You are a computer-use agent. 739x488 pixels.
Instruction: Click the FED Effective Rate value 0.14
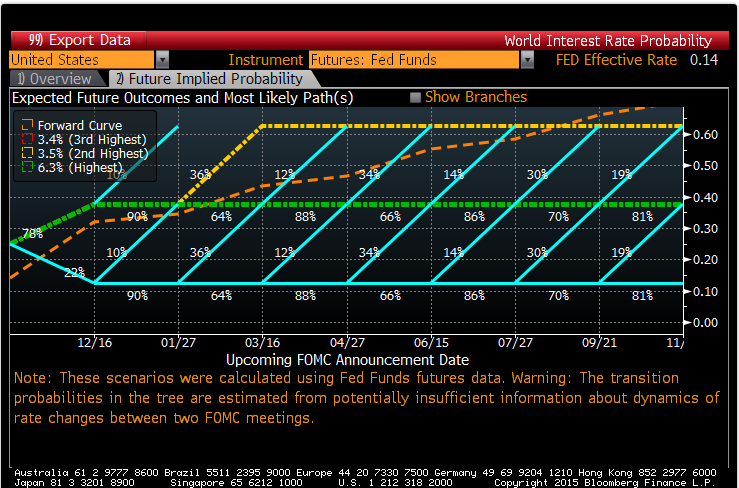pos(704,60)
